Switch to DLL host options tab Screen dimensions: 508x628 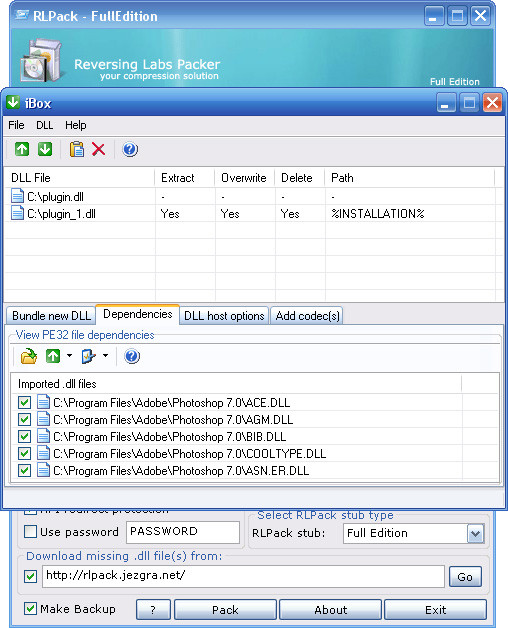[224, 316]
